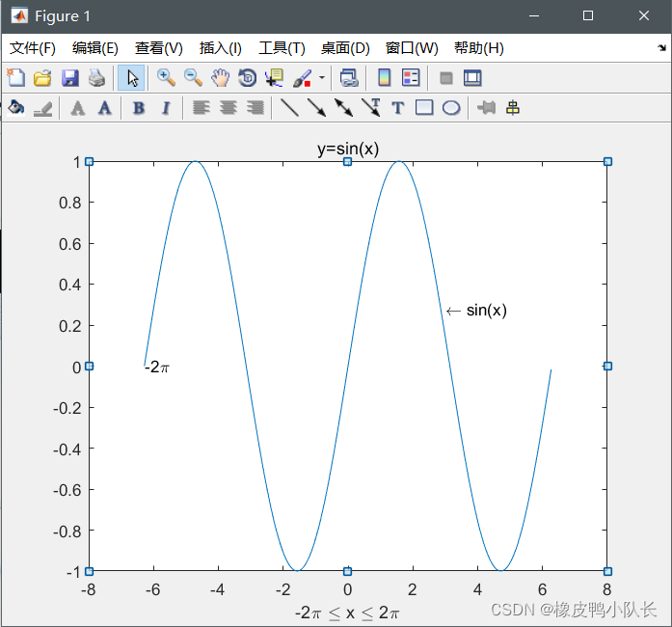The height and width of the screenshot is (627, 672).
Task: Select the y=sin(x) plot title
Action: coord(348,149)
